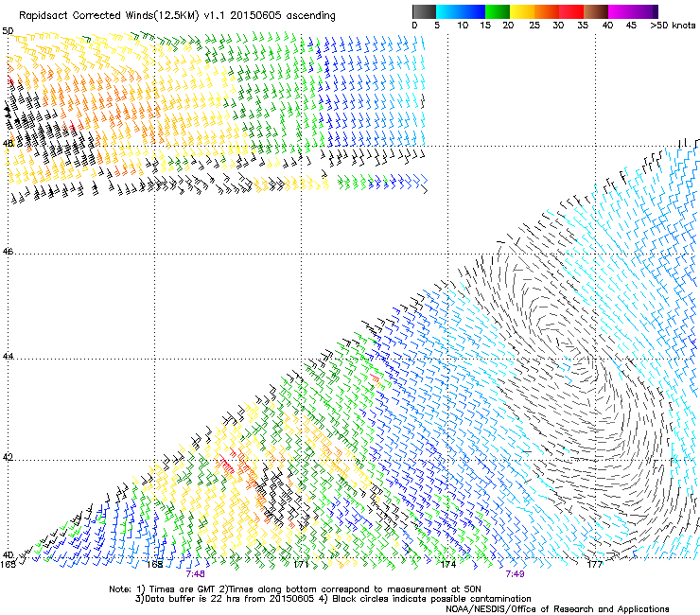Click the purple '7:48' time label
This screenshot has width=700, height=615.
[x=196, y=574]
